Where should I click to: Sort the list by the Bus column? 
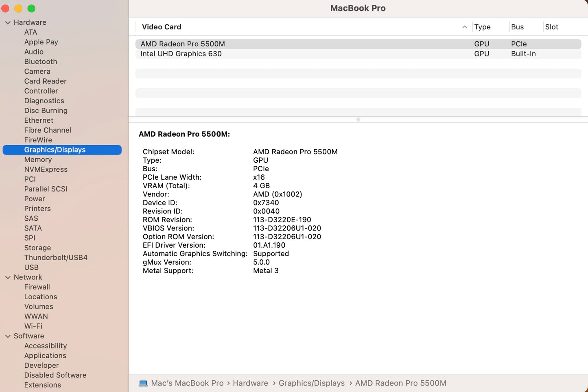click(x=517, y=27)
